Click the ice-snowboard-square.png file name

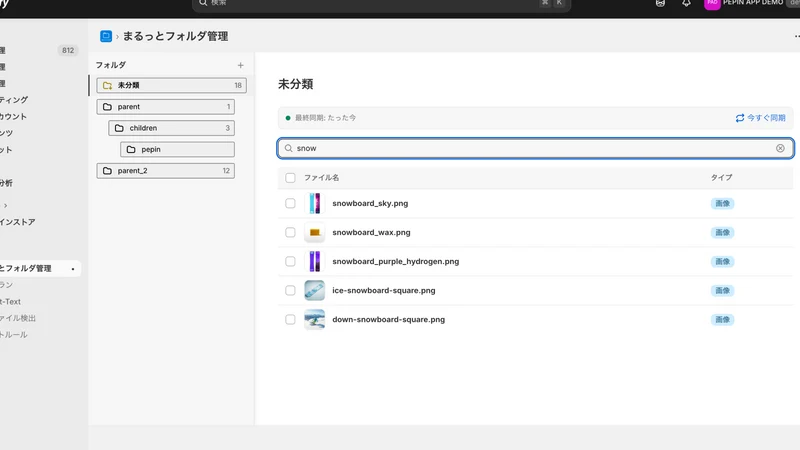coord(384,290)
